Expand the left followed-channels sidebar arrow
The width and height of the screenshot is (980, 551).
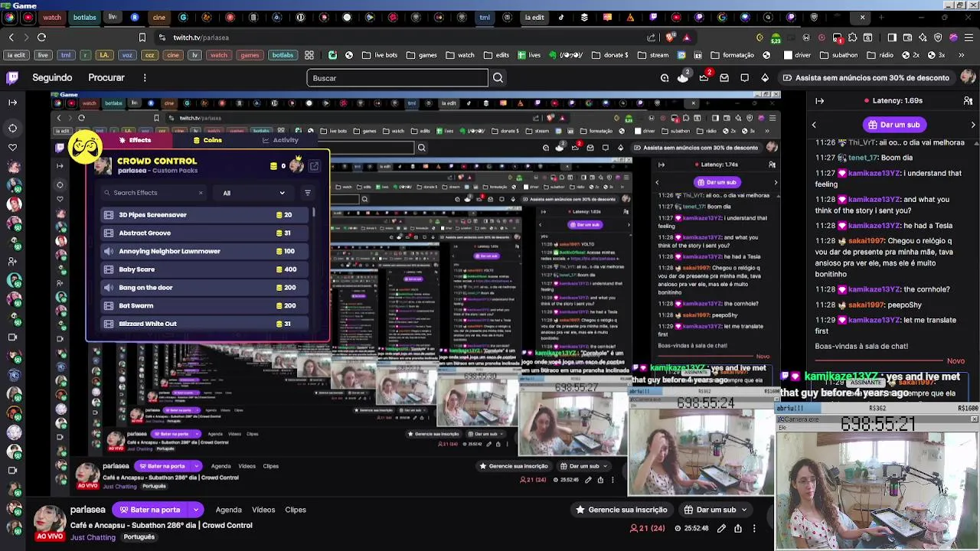12,102
